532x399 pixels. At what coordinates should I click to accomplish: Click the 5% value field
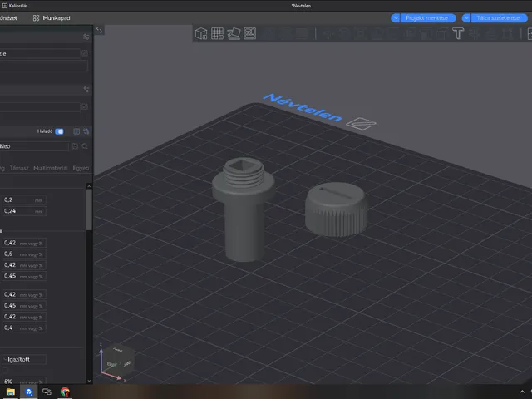pyautogui.click(x=24, y=381)
